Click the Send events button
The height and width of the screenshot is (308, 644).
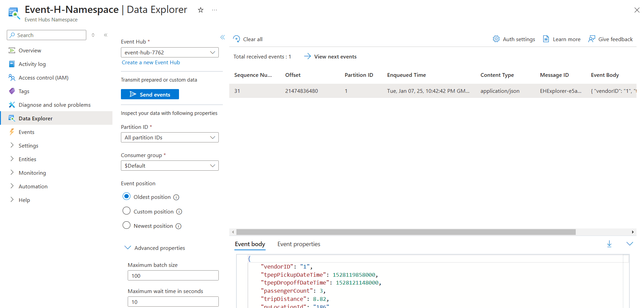(150, 94)
